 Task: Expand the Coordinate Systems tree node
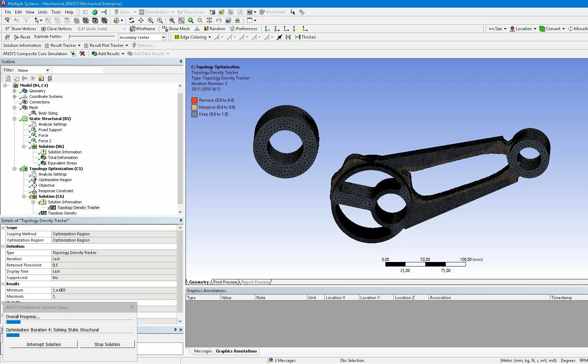[15, 96]
